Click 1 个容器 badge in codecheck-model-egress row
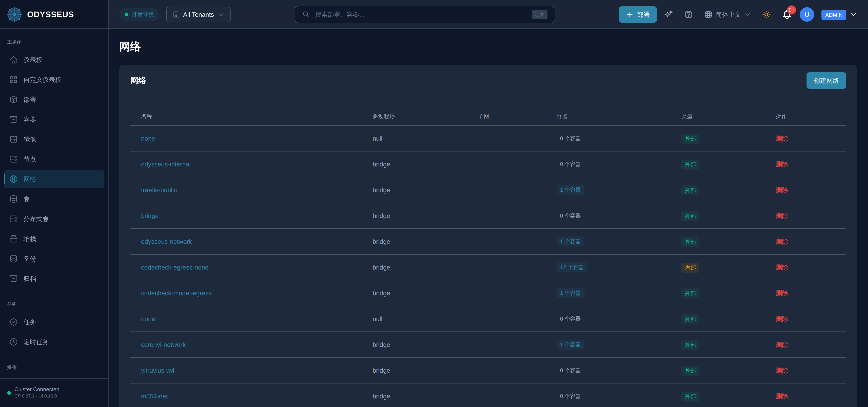Screen dimensions: 868x407 [570, 293]
